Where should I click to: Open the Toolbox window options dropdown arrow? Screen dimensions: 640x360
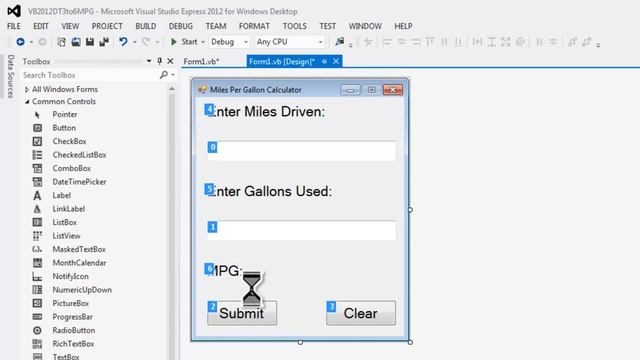(149, 61)
